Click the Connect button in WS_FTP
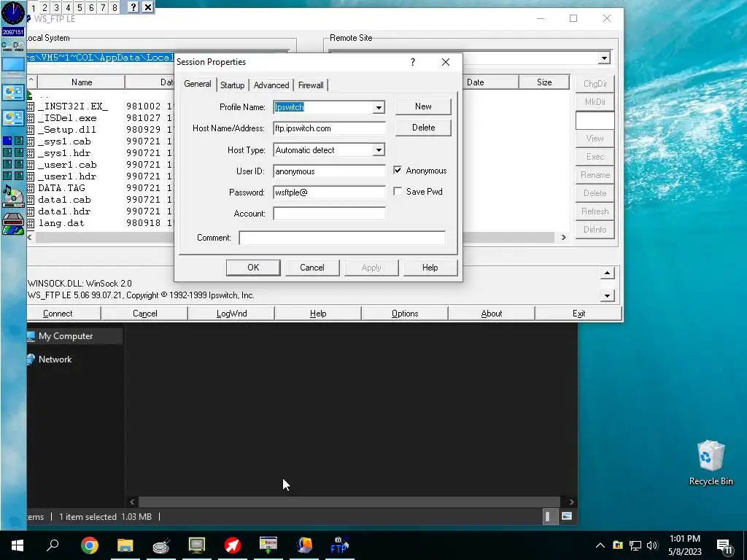747x560 pixels. pyautogui.click(x=58, y=314)
